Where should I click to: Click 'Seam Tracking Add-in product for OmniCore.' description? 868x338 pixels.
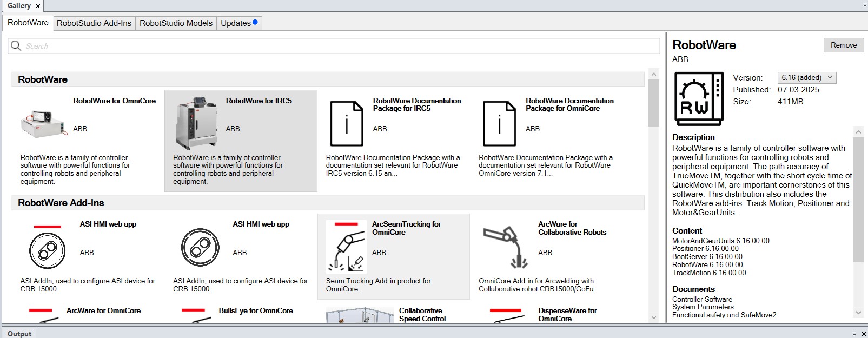(x=378, y=285)
